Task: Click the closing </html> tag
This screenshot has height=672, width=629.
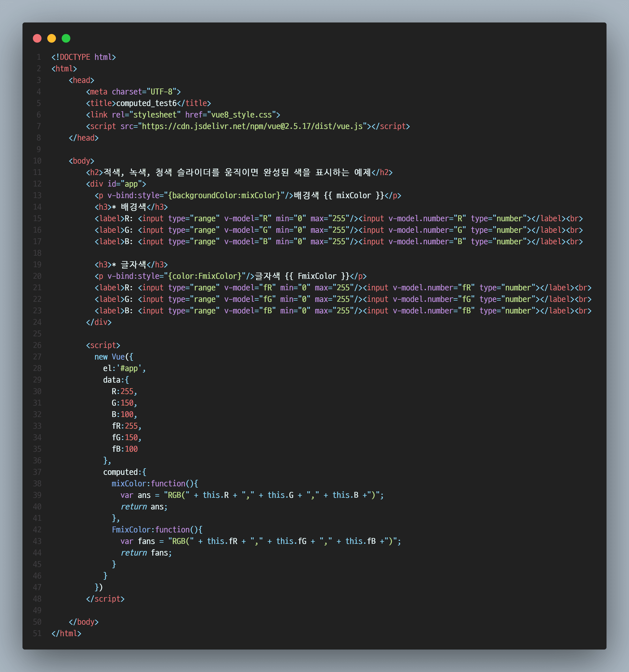Action: [66, 633]
